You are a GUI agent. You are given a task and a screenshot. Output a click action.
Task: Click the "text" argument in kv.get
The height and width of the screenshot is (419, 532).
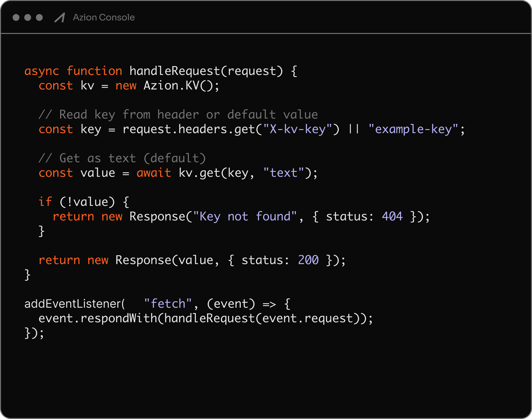[x=283, y=173]
